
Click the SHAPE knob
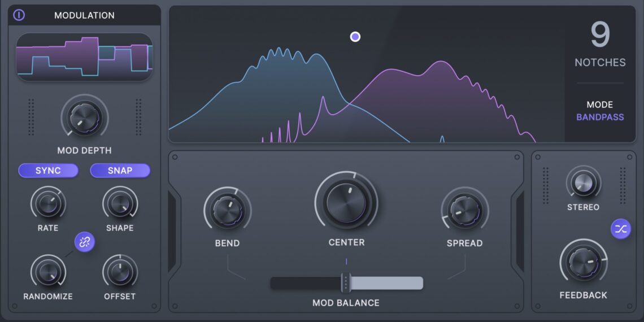(120, 203)
